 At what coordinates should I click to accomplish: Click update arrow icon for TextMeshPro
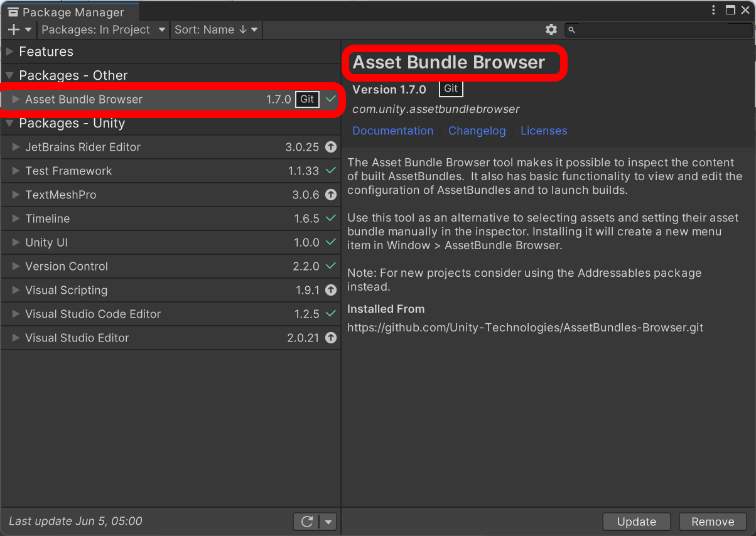(x=331, y=195)
